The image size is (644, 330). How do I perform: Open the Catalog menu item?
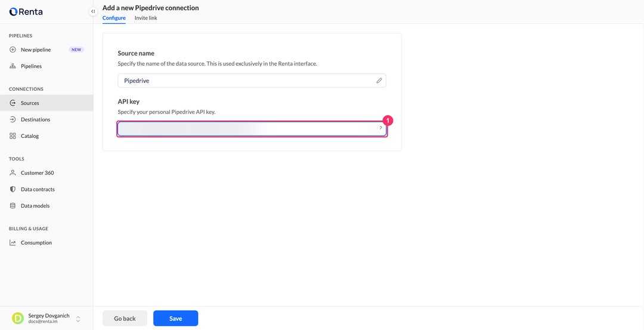pyautogui.click(x=47, y=136)
